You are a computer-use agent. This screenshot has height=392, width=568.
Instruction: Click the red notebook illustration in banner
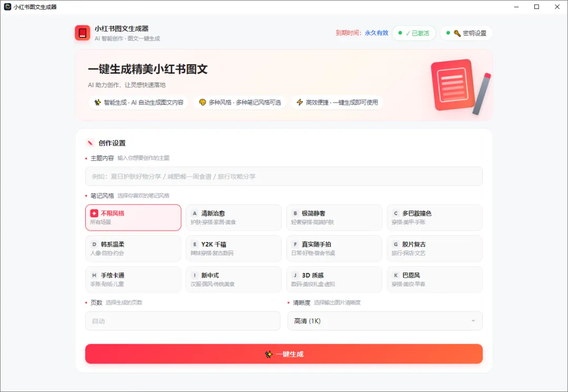pos(453,85)
